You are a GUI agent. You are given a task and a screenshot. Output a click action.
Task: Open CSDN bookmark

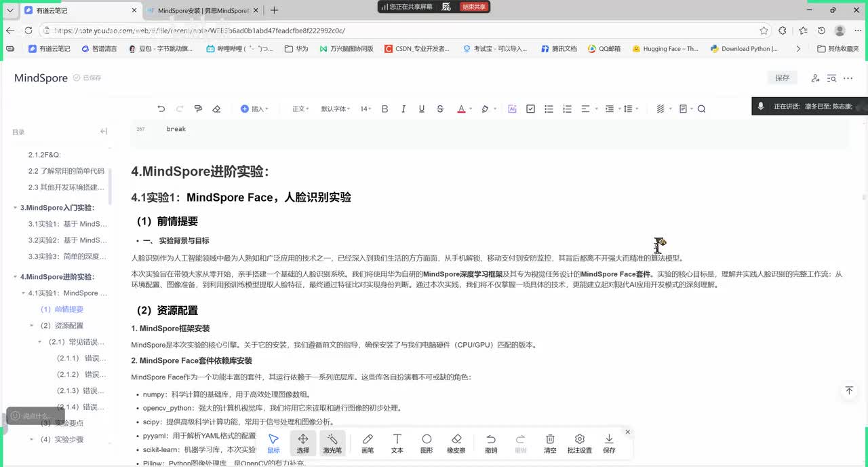click(416, 49)
